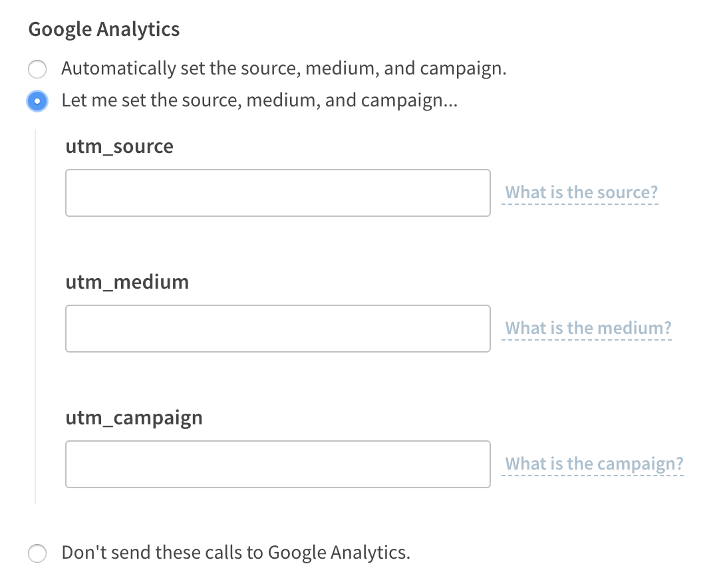
Task: Click the 'Automatically set the source' label text
Action: click(x=284, y=69)
